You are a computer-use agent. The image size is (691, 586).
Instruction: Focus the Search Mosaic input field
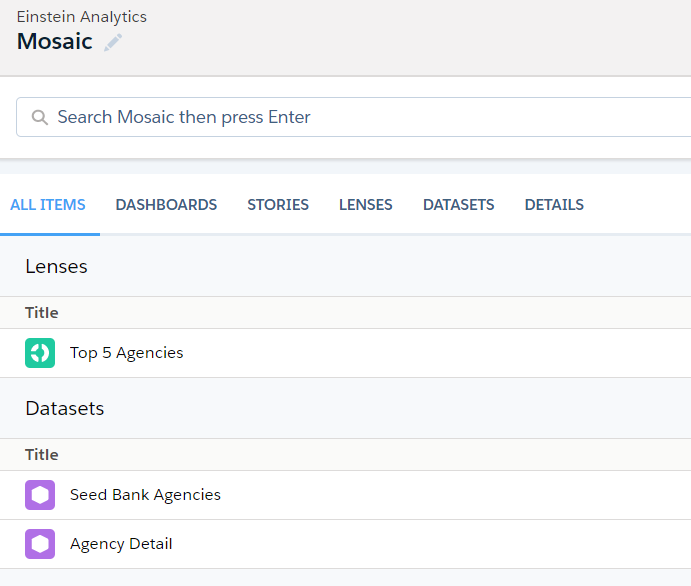(360, 117)
